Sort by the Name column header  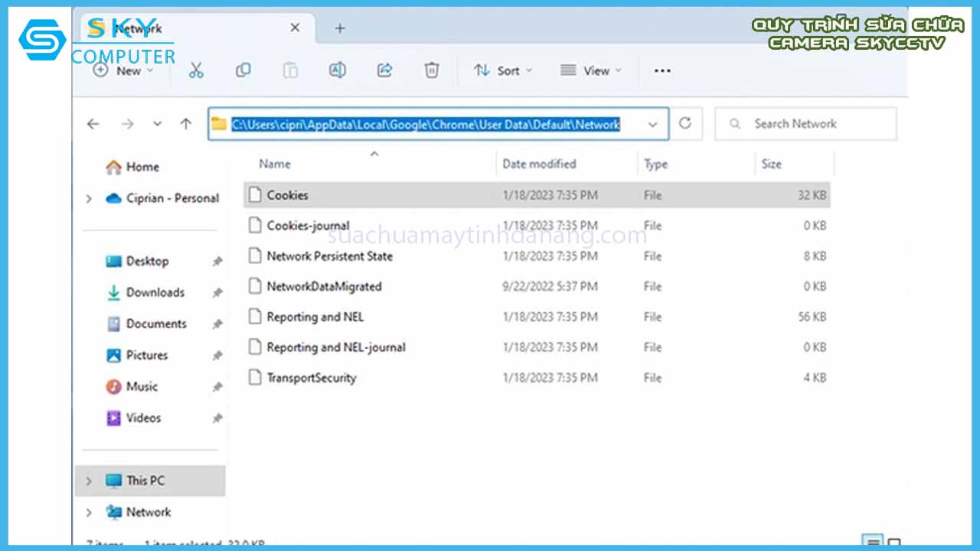[275, 164]
